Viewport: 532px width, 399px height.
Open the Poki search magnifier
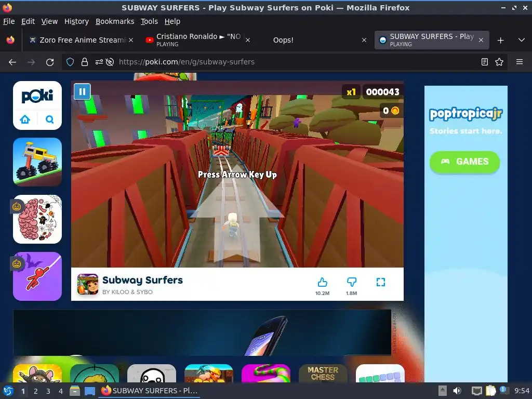pyautogui.click(x=49, y=119)
